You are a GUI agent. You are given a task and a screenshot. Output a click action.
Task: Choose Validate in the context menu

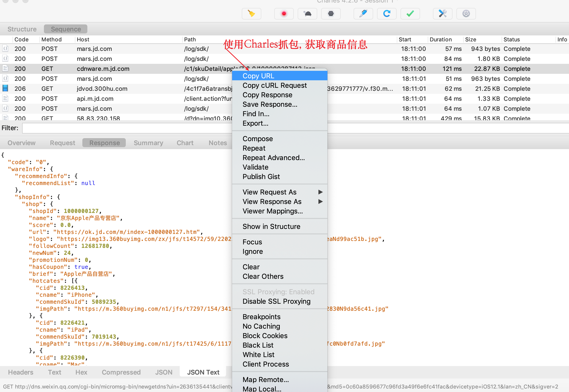tap(280, 167)
